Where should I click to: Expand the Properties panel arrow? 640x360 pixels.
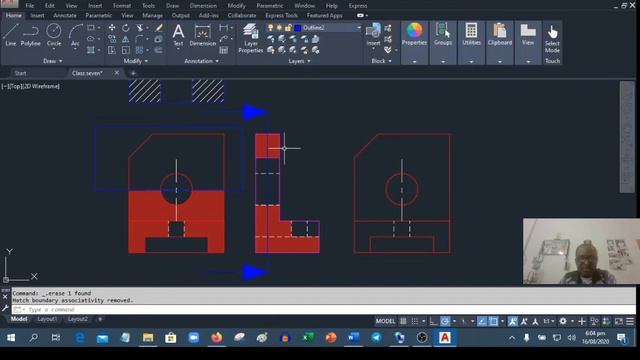[x=414, y=62]
